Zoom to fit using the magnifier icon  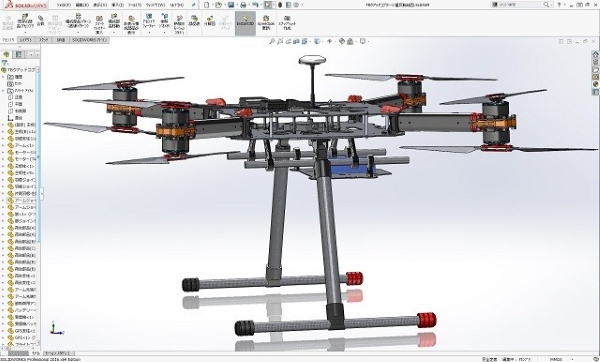[272, 41]
